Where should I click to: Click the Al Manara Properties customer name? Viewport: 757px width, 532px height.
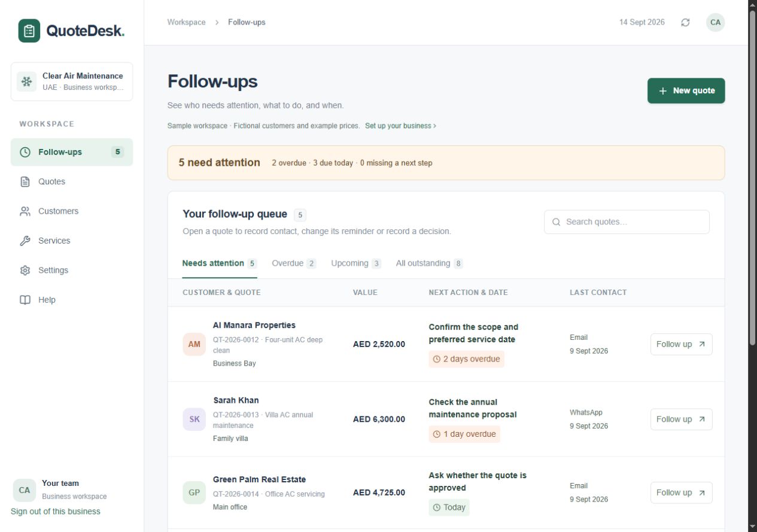[x=254, y=326]
